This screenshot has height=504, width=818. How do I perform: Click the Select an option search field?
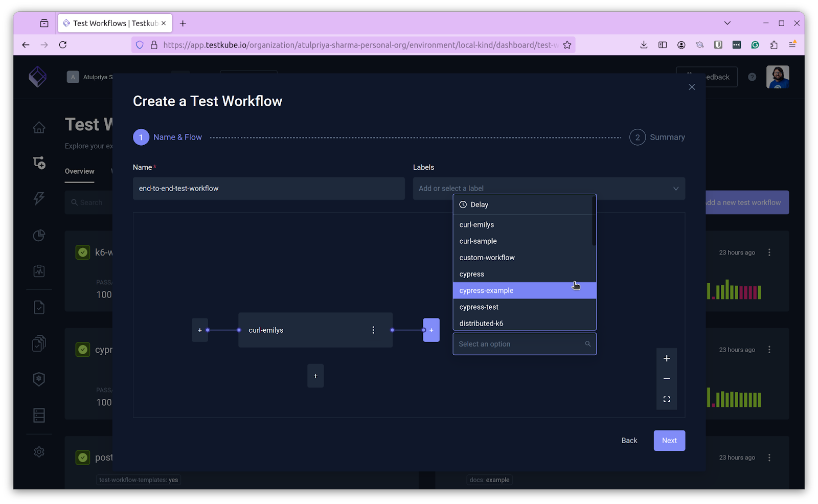pos(525,344)
